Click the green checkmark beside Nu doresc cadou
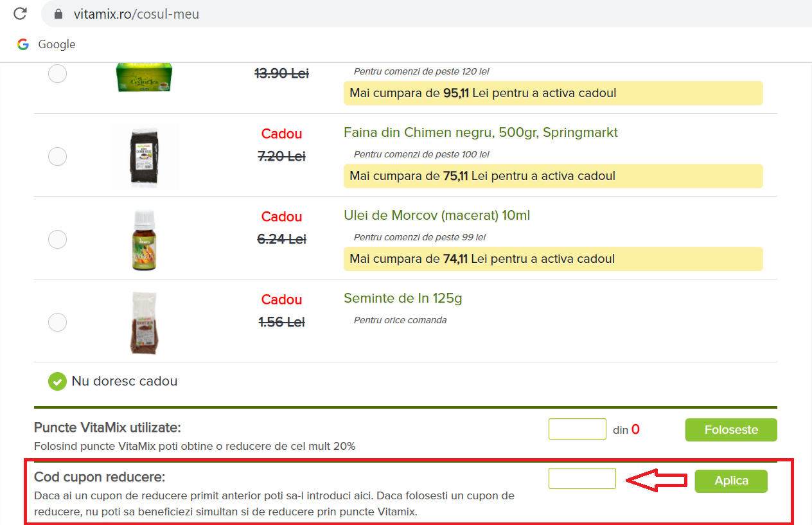The image size is (812, 525). (57, 381)
